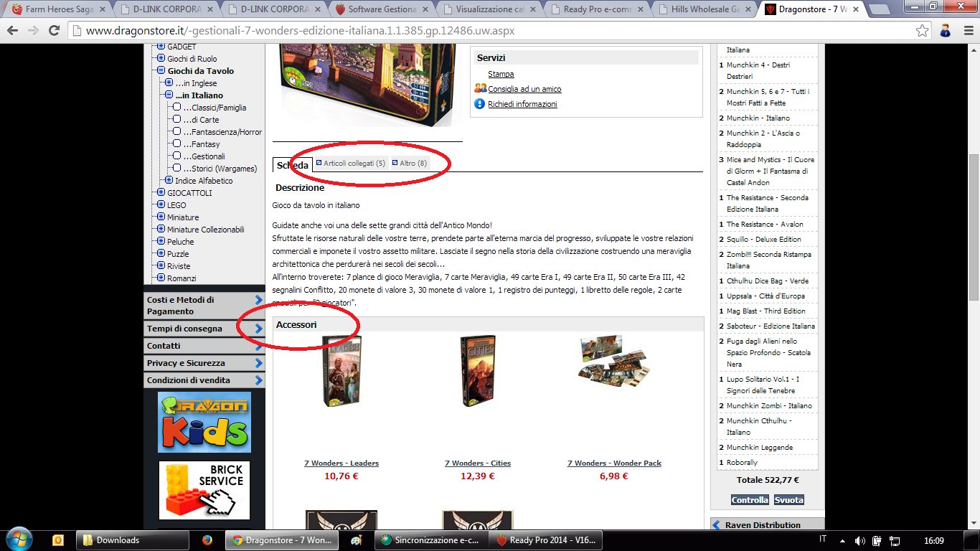The height and width of the screenshot is (551, 980).
Task: Expand the Puzzle category
Action: point(161,254)
